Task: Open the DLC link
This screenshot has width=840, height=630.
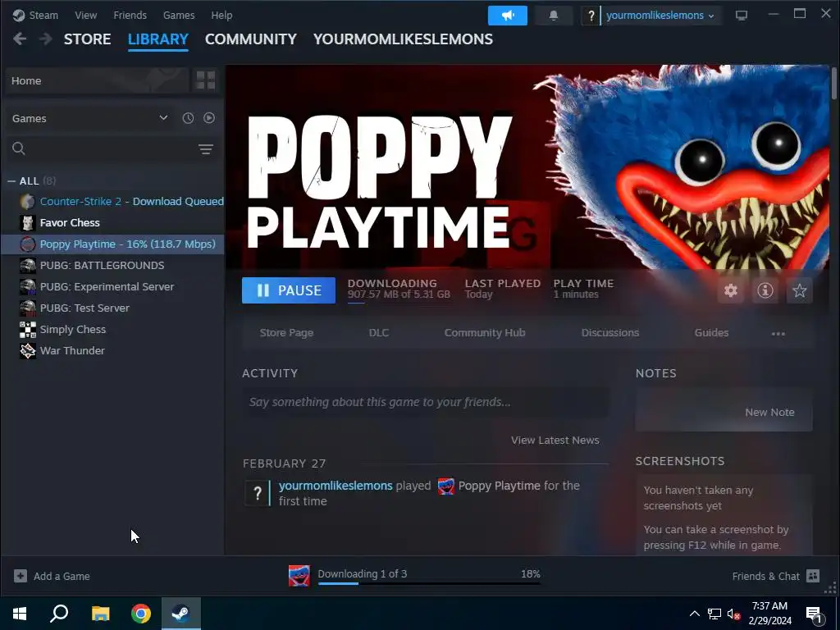Action: coord(379,333)
